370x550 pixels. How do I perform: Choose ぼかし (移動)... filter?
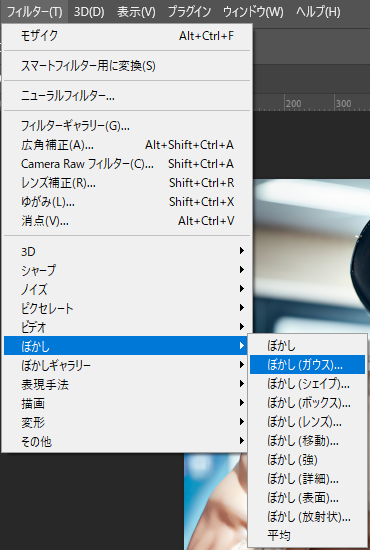tap(307, 440)
